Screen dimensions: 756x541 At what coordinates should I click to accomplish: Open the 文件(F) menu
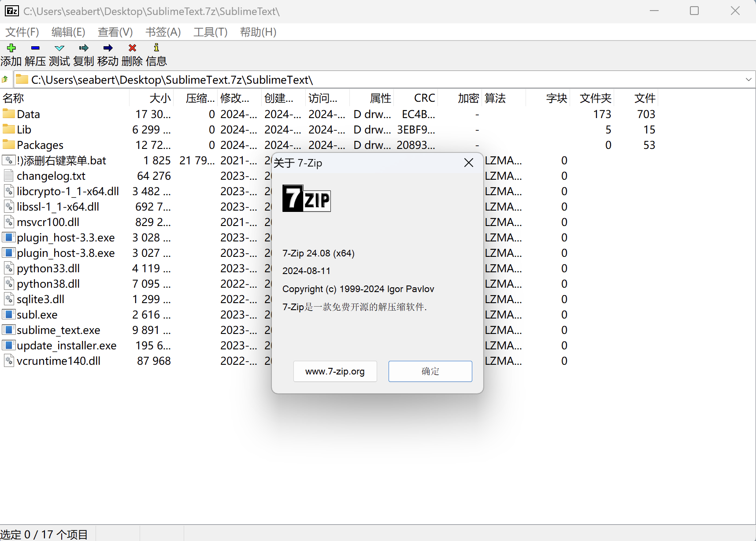(x=22, y=32)
